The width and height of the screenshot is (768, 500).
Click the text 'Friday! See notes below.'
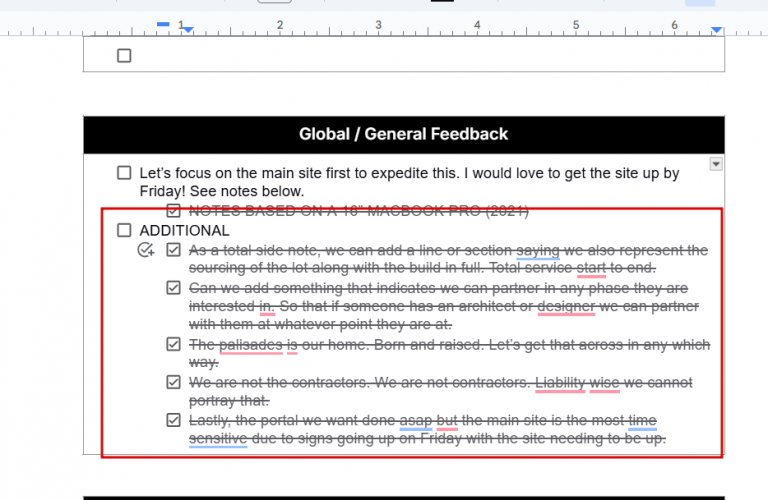[x=222, y=191]
